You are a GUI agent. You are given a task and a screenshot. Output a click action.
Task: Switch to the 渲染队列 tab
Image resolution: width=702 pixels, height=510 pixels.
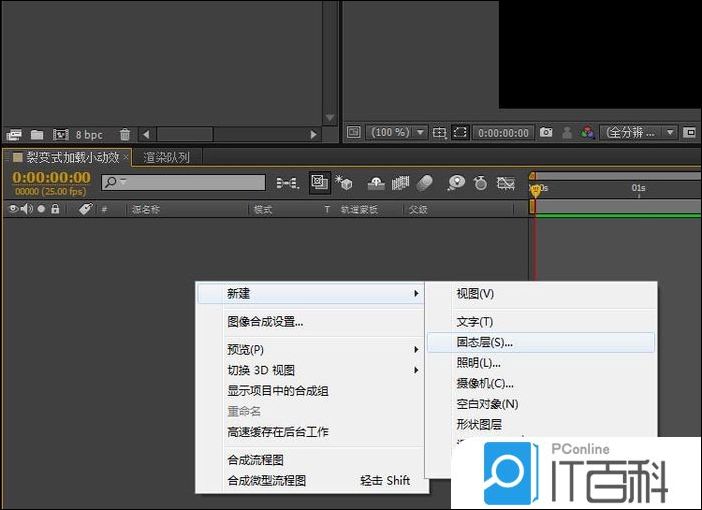166,157
